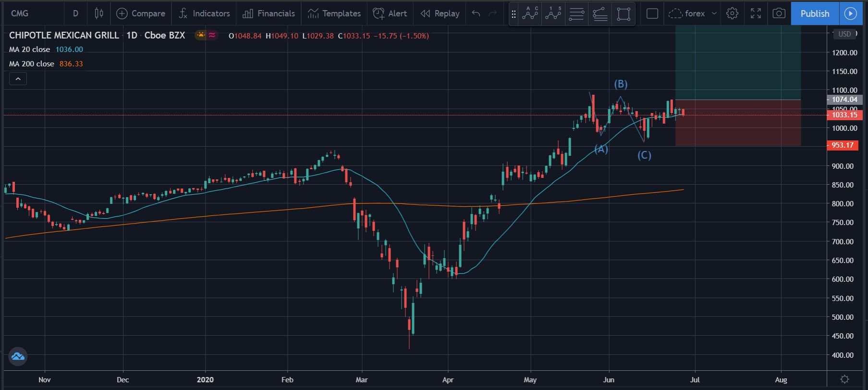
Task: Select the (A) wave label on chart
Action: [601, 149]
